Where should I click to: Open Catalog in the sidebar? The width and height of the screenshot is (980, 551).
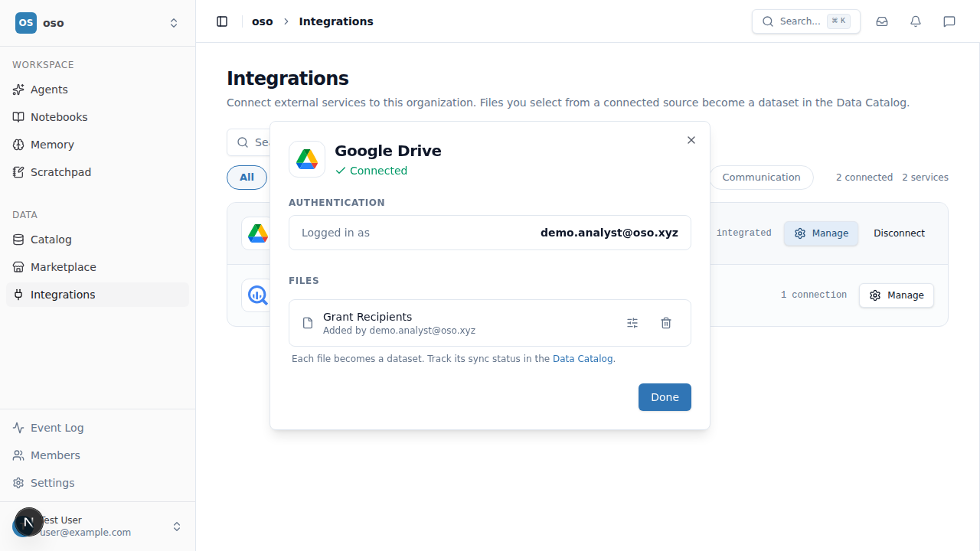click(x=97, y=240)
